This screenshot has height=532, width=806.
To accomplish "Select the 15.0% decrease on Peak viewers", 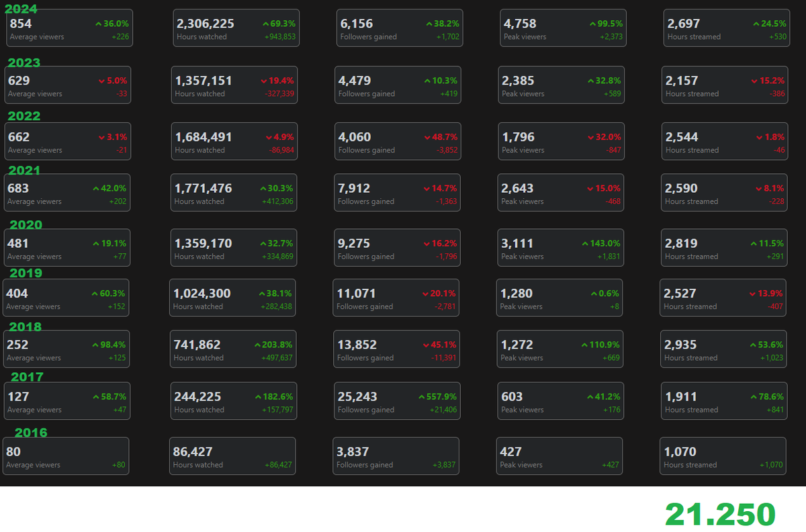I will click(x=604, y=189).
